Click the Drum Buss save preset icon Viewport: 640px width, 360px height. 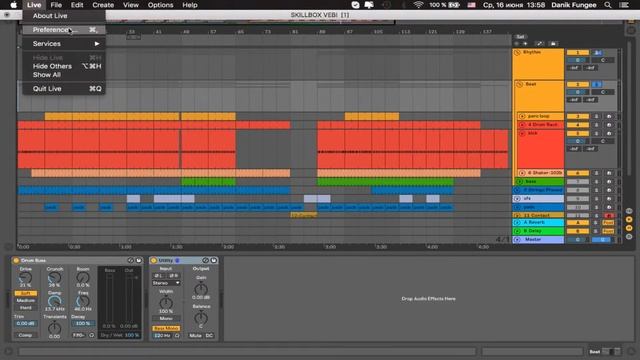[x=139, y=260]
